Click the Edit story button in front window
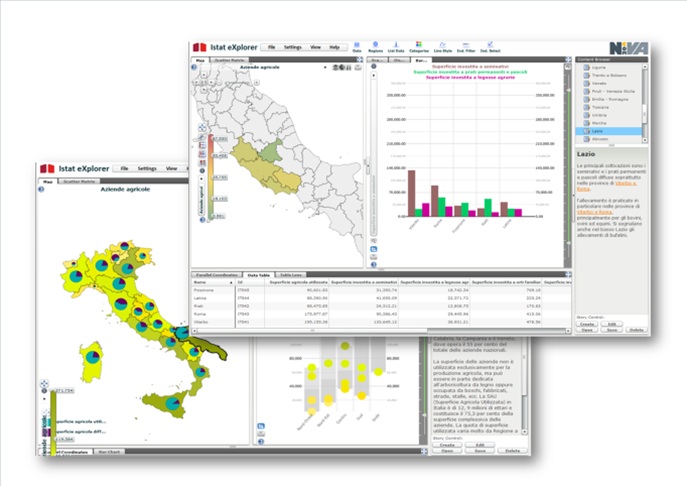687x486 pixels. (612, 324)
